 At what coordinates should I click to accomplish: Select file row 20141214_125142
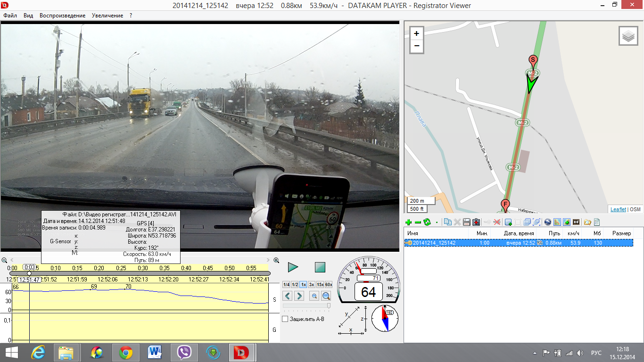(x=519, y=243)
